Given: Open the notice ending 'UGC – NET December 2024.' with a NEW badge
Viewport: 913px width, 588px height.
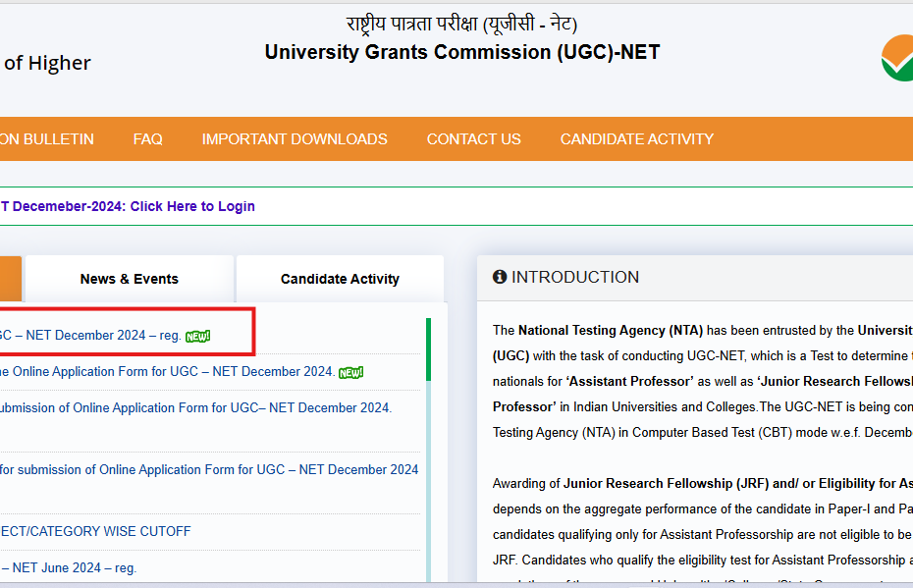Looking at the screenshot, I should 167,372.
